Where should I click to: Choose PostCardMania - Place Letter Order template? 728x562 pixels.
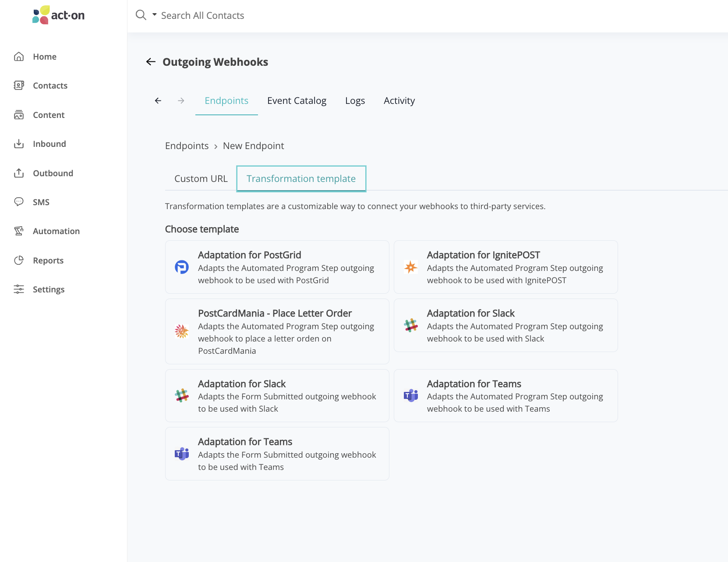pos(277,331)
